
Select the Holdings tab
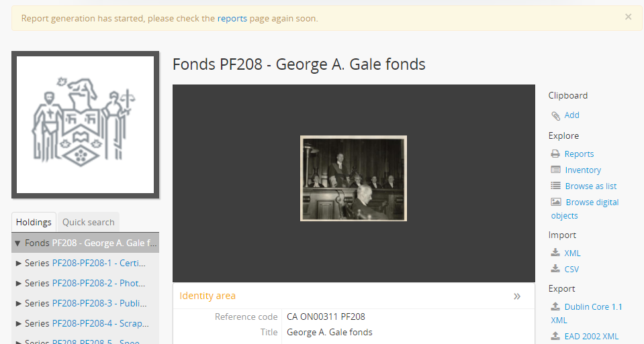[x=34, y=222]
